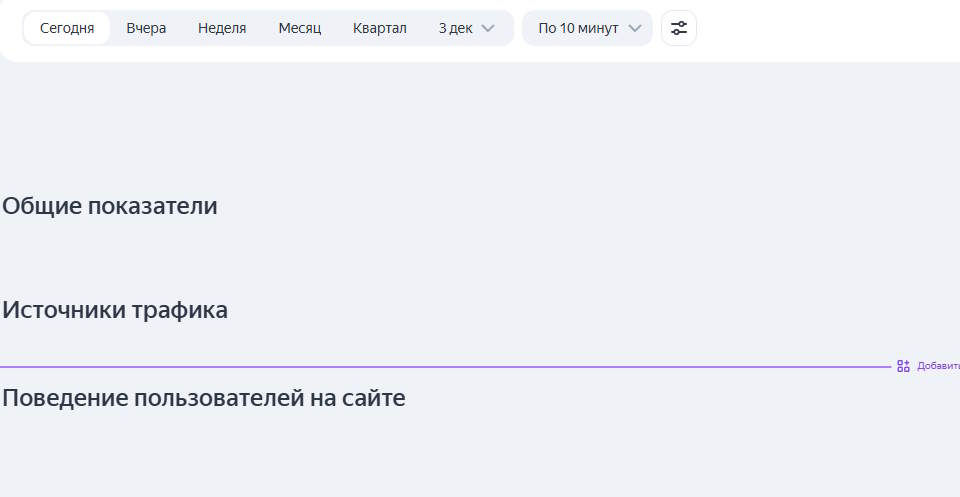The width and height of the screenshot is (960, 497).
Task: Click the purple add-widget grid icon
Action: pos(903,366)
